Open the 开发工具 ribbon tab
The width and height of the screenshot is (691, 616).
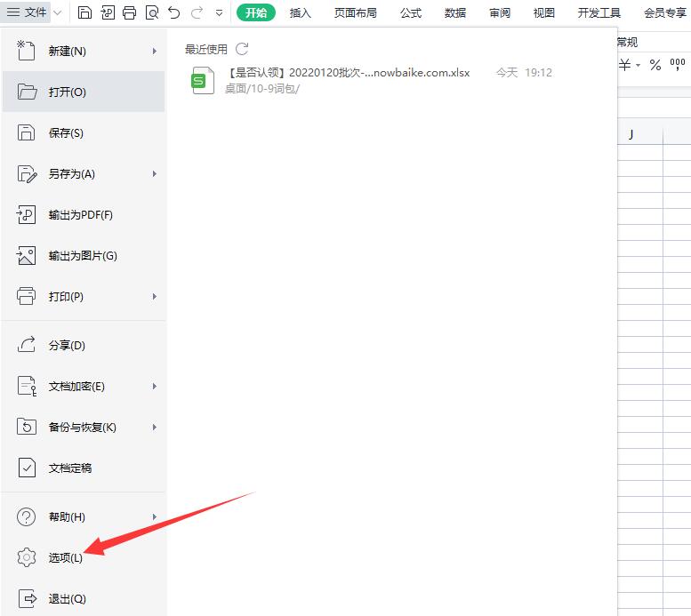599,12
